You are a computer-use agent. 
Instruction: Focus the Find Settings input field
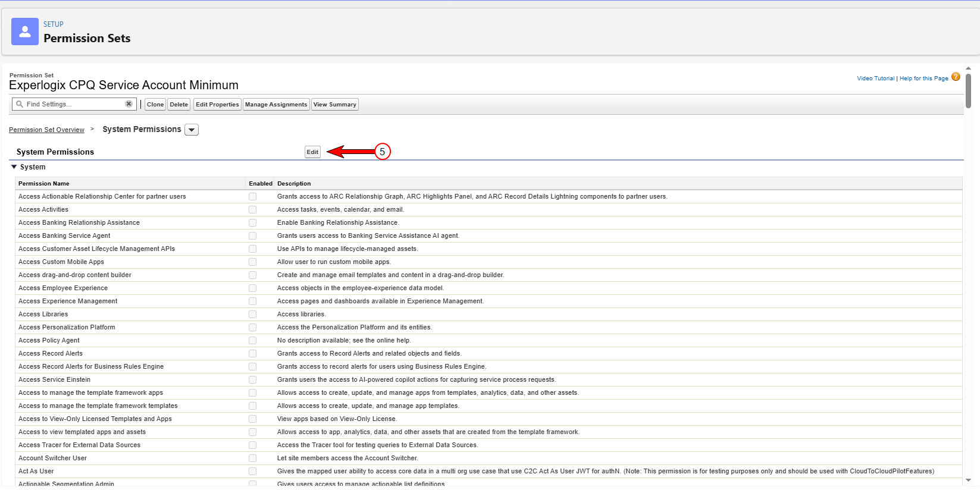[74, 104]
